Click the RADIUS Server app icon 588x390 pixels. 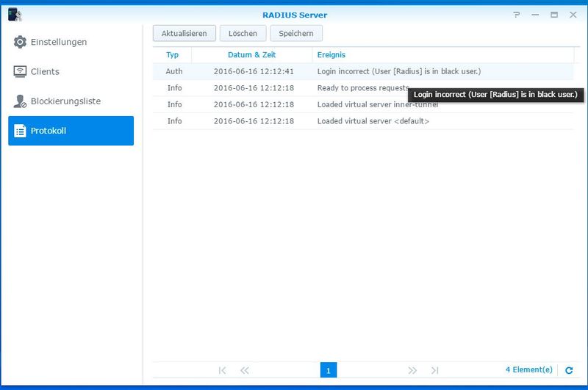(x=15, y=15)
